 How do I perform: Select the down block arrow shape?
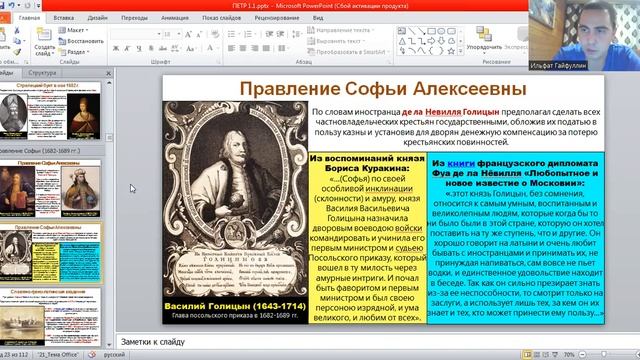(441, 41)
